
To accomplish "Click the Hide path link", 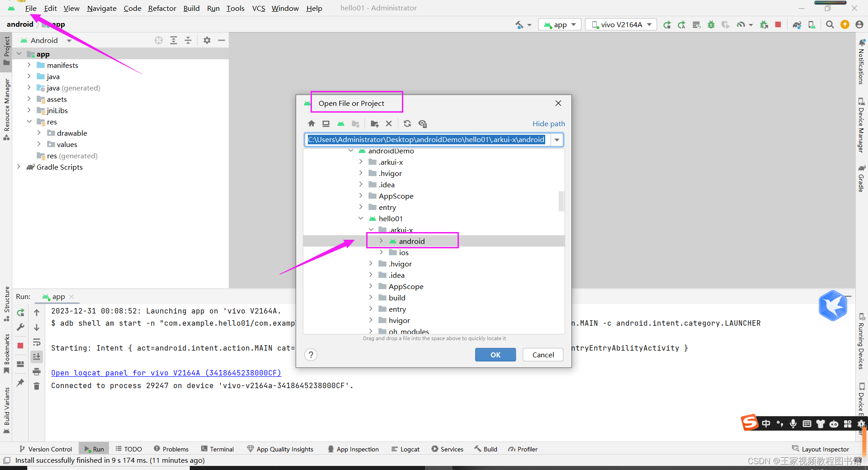I will coord(548,123).
